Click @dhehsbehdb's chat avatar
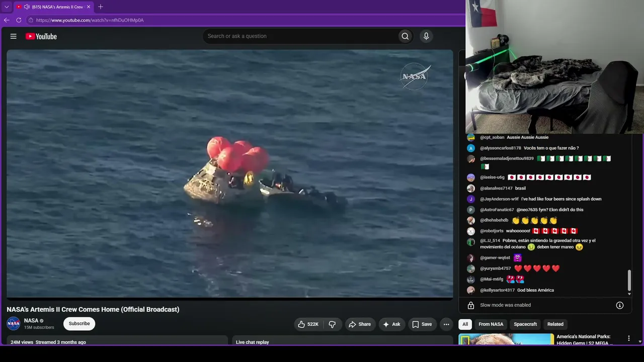The width and height of the screenshot is (644, 362). tap(471, 221)
